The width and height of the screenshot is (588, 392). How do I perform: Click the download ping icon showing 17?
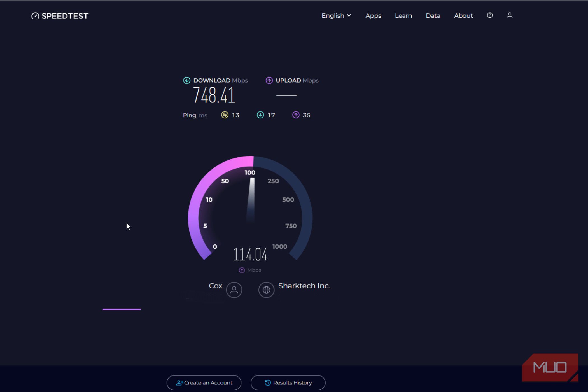260,115
